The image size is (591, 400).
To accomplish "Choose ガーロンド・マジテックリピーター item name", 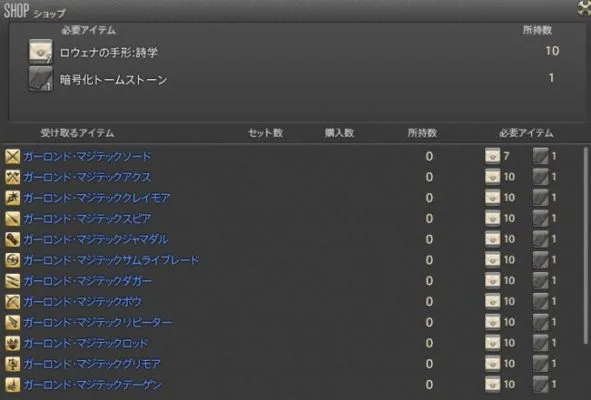I will tap(98, 322).
